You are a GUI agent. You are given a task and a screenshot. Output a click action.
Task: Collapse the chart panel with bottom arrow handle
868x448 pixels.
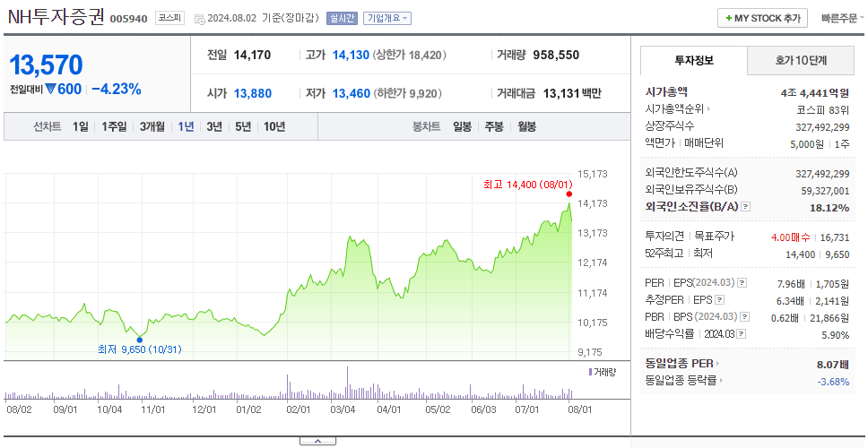317,441
